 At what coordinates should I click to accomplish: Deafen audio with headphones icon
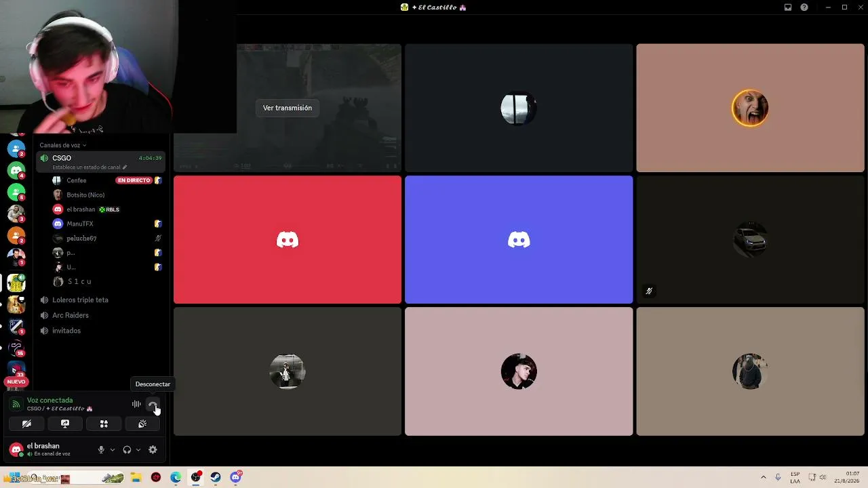127,449
